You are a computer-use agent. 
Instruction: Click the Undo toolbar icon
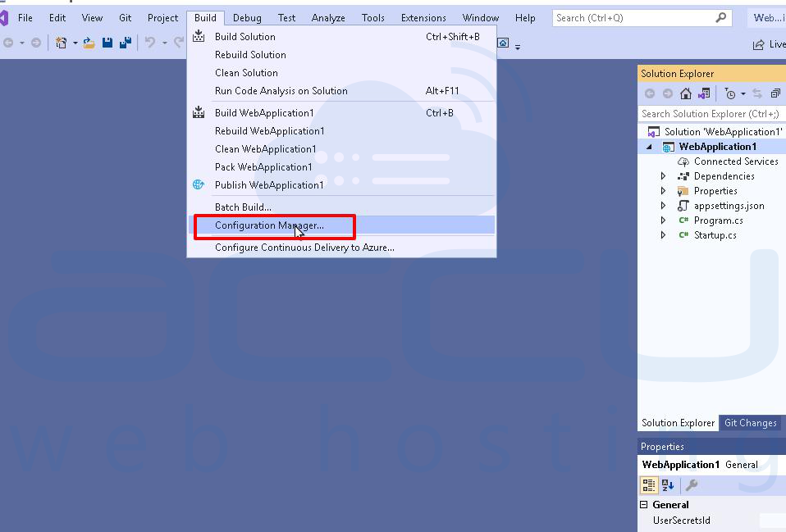coord(150,43)
